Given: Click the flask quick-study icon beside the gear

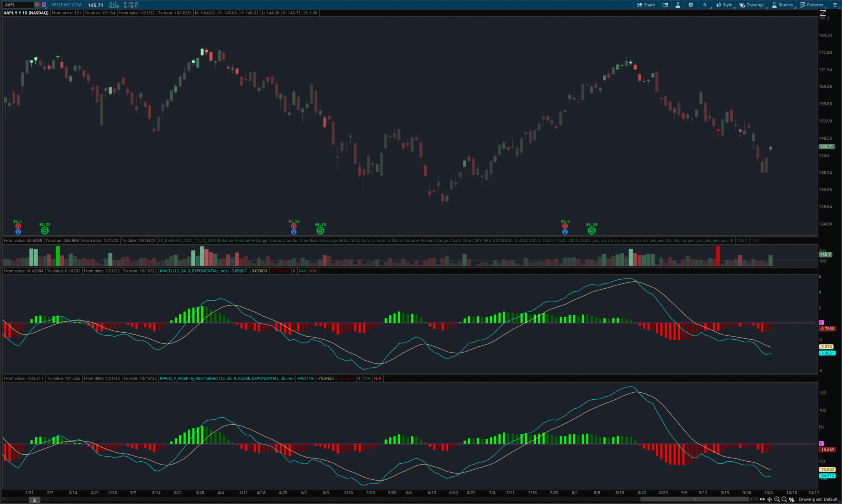Looking at the screenshot, I should (x=678, y=5).
